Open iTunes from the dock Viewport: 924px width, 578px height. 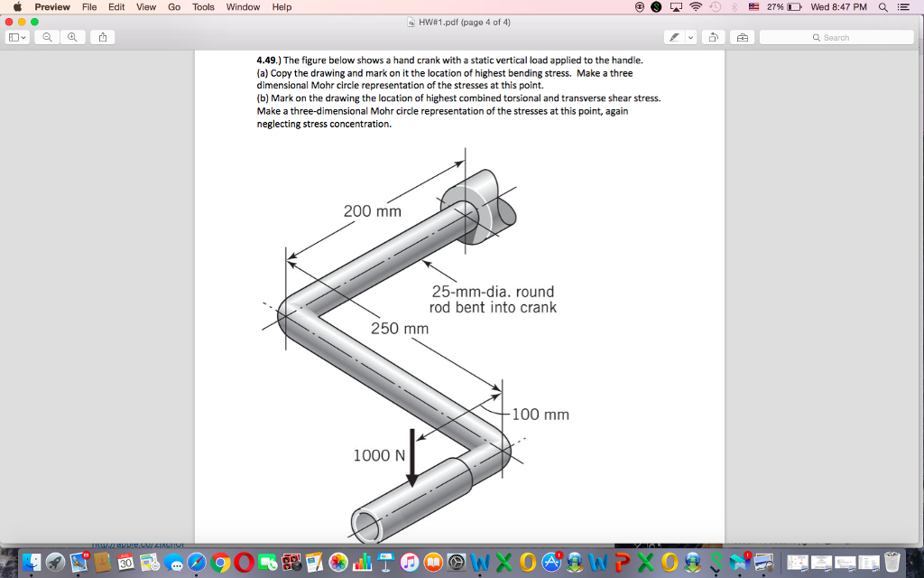411,564
